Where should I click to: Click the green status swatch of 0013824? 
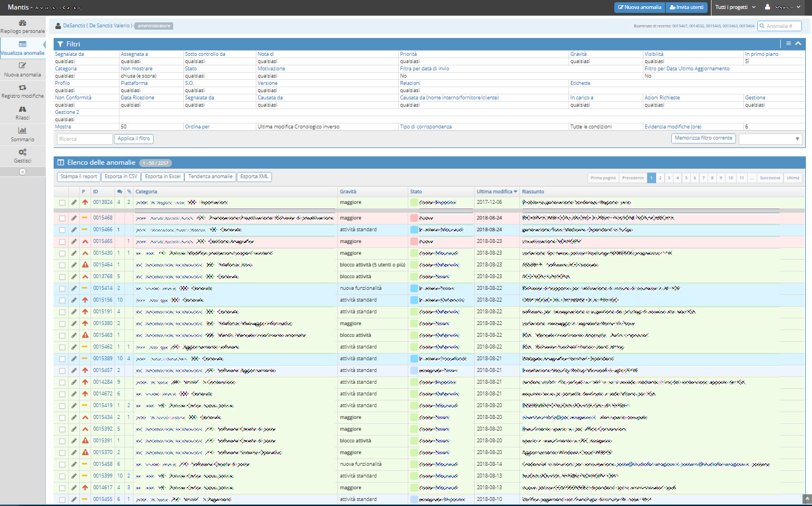(414, 202)
